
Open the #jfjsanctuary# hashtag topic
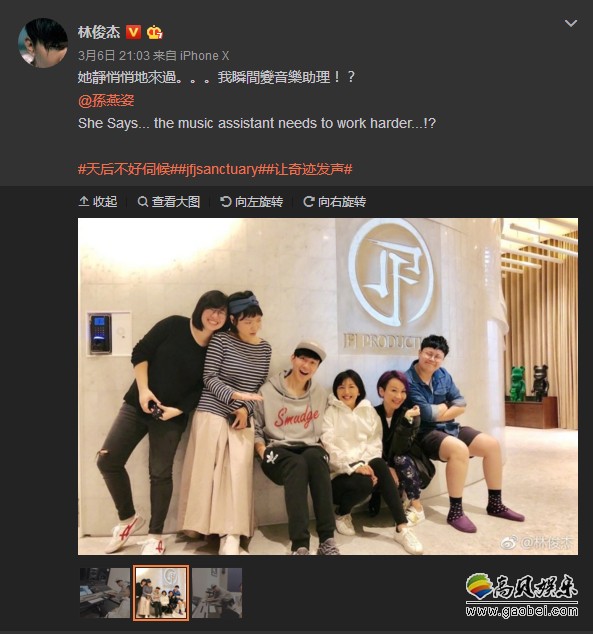220,169
